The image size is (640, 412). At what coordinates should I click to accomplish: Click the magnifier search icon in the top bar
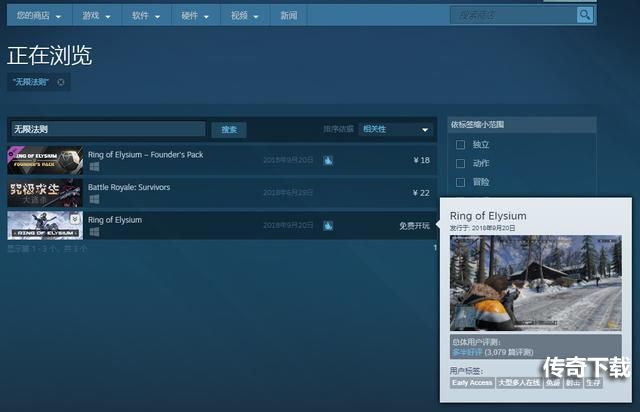click(585, 16)
